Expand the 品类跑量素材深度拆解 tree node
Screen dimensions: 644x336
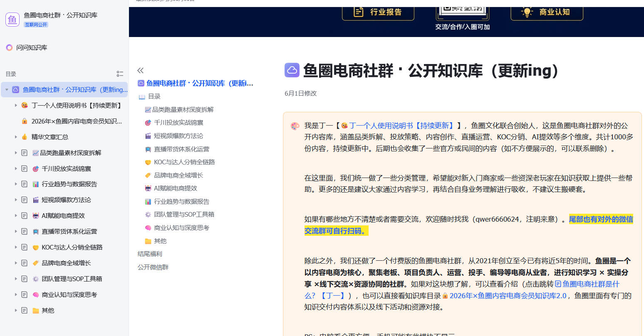click(16, 153)
